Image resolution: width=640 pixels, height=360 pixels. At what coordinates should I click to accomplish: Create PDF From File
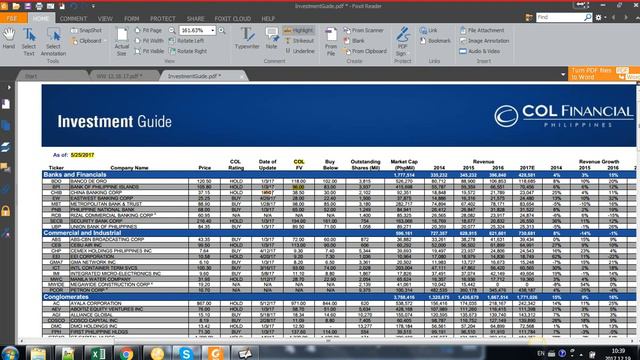331,42
